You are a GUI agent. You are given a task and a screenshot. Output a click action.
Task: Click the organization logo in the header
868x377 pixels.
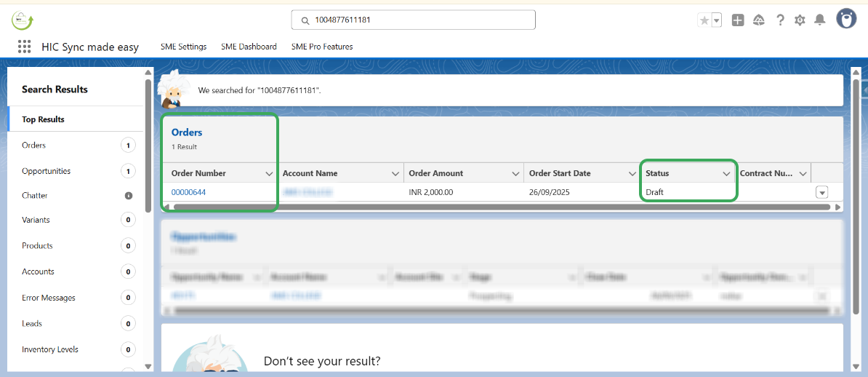click(23, 20)
